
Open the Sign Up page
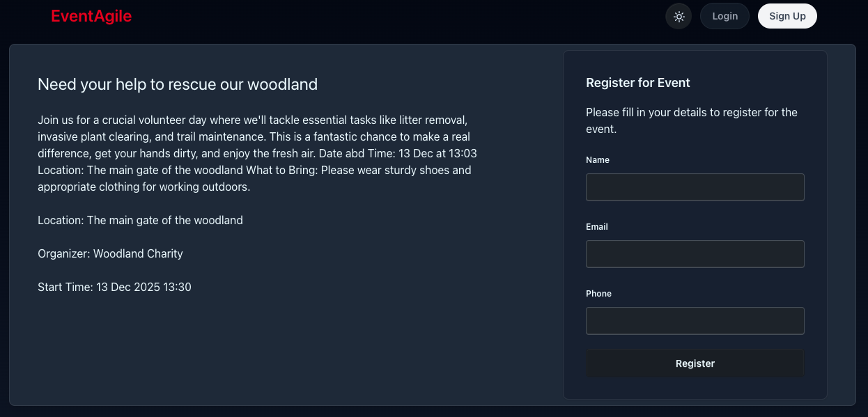coord(787,16)
